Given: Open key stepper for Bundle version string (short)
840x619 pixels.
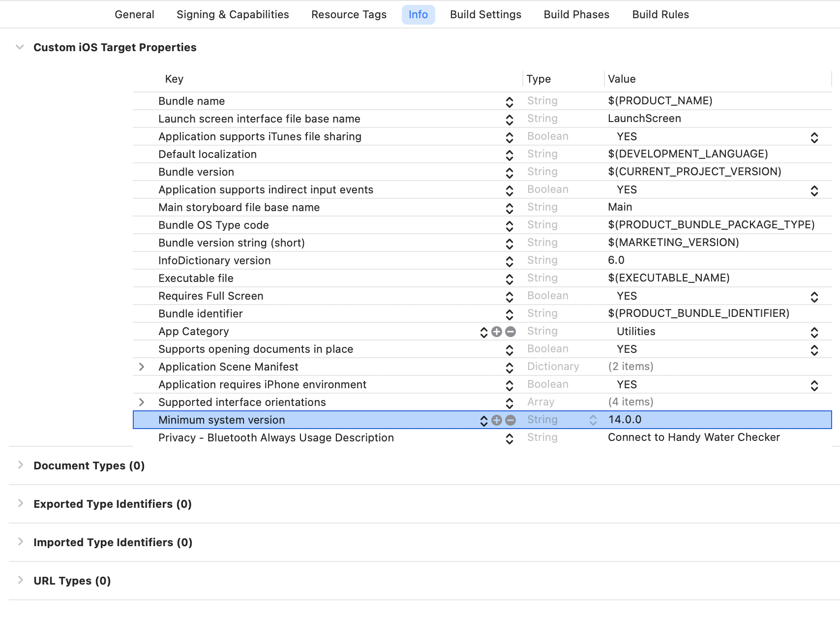Looking at the screenshot, I should coord(510,244).
